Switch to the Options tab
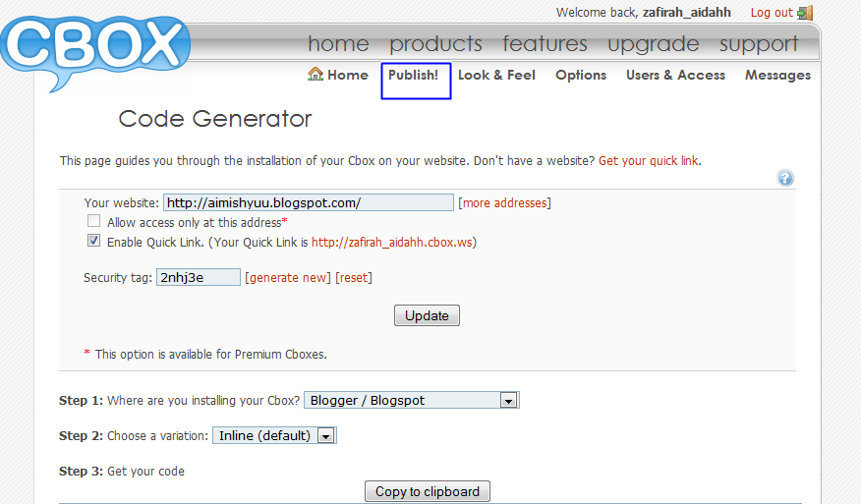The height and width of the screenshot is (504, 861). click(581, 75)
